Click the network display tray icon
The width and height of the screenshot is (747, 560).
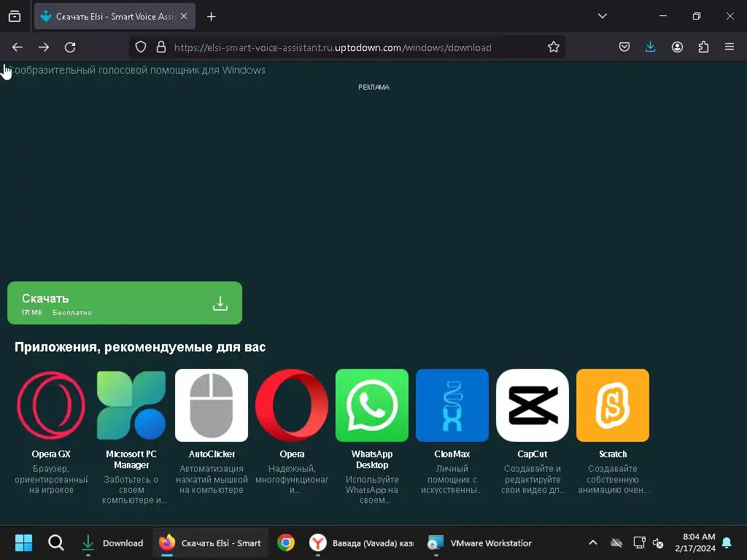point(639,542)
